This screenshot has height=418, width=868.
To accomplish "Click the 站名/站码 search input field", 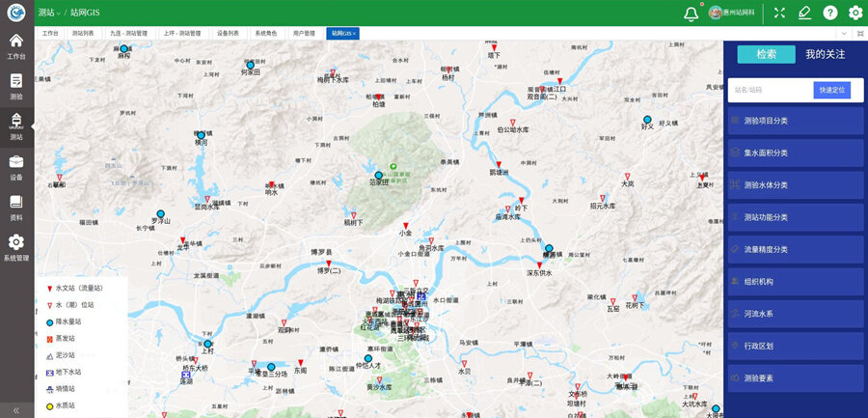I will tap(771, 90).
